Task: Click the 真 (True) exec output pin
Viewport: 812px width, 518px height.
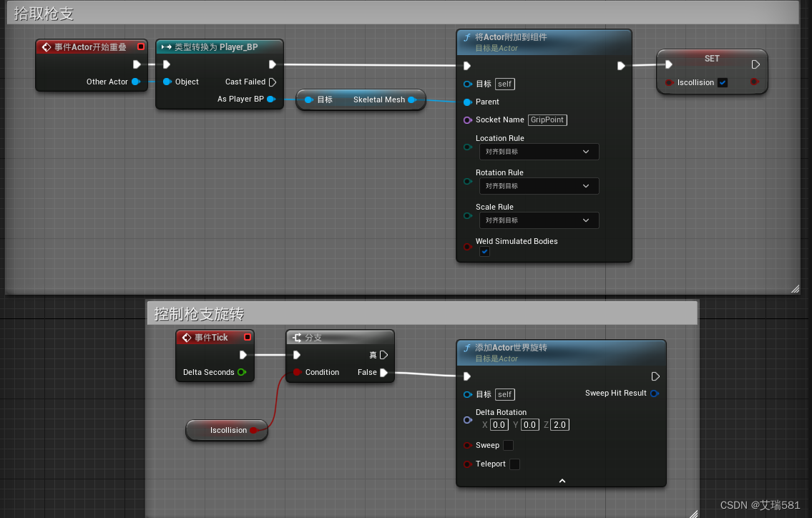Action: click(383, 355)
